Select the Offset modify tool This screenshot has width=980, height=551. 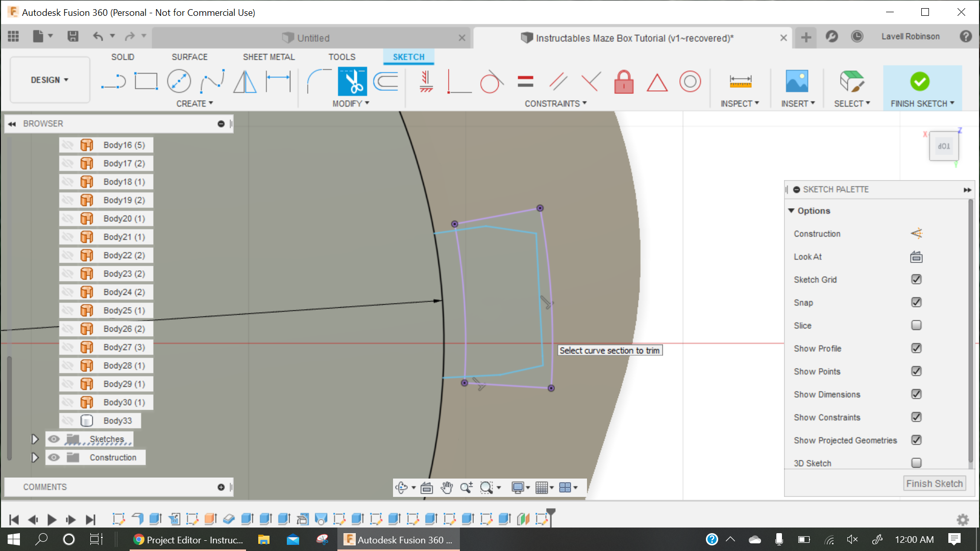coord(386,81)
